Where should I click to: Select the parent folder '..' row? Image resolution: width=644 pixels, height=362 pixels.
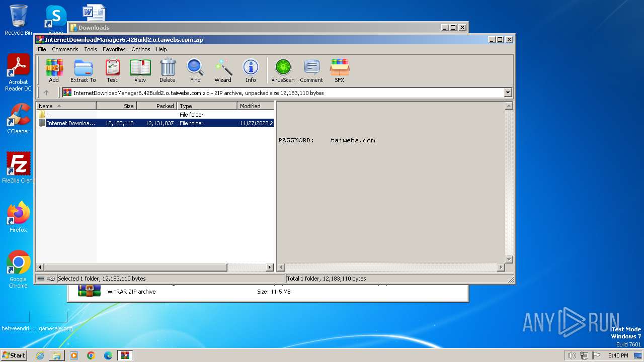point(155,115)
